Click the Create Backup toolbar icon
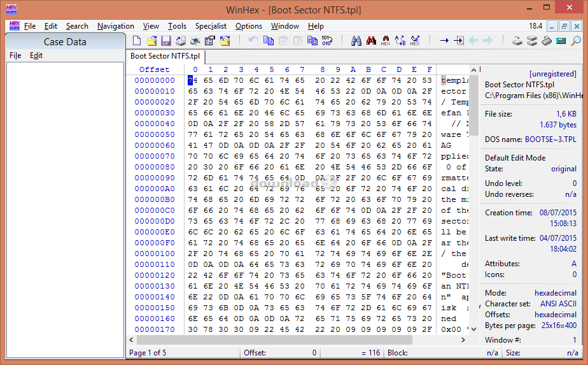This screenshot has height=365, width=588. [x=181, y=41]
